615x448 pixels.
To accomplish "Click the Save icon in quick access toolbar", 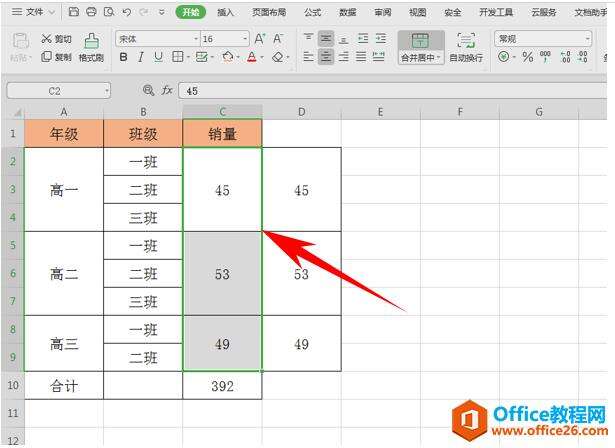I will click(x=74, y=12).
